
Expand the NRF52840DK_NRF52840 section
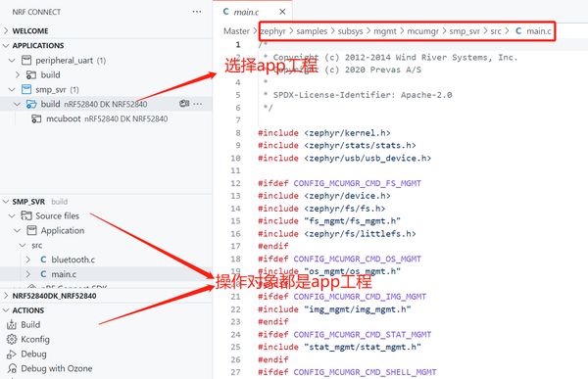pyautogui.click(x=6, y=296)
